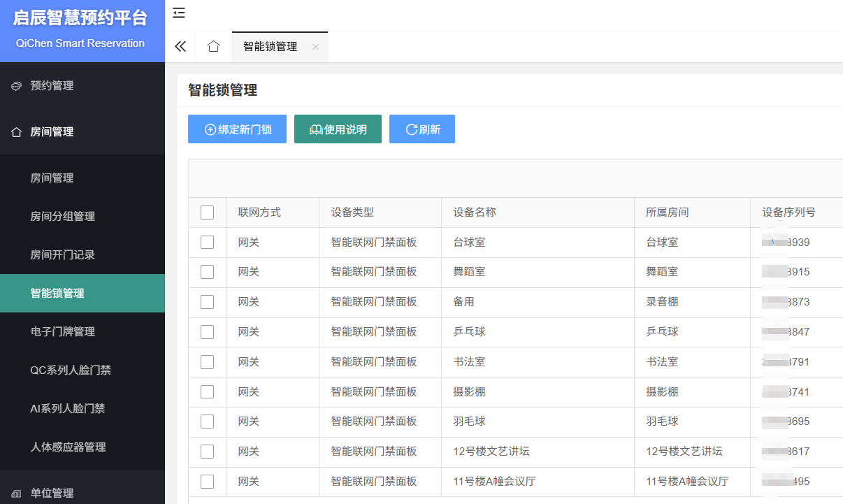Check the 12号楼文艺讲坛 row checkbox
Image resolution: width=843 pixels, height=504 pixels.
(x=207, y=452)
